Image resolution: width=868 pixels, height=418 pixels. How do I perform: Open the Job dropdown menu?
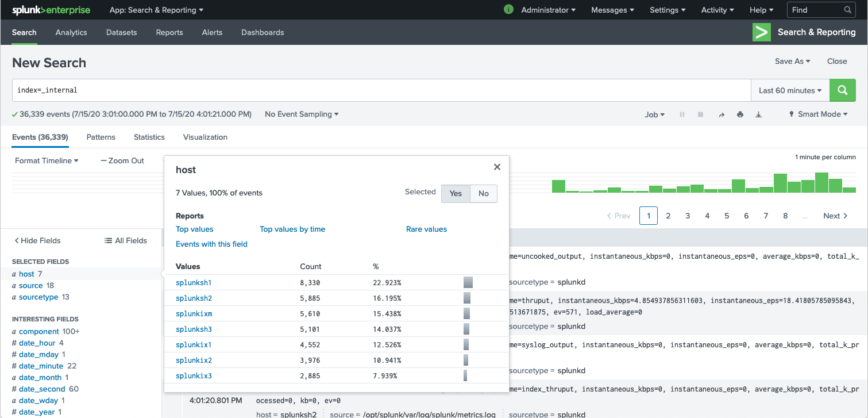click(654, 114)
